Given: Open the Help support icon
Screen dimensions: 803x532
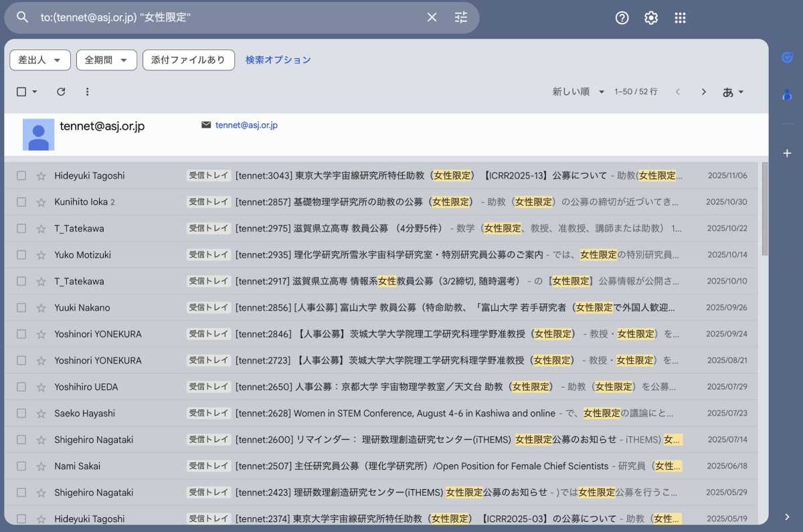Looking at the screenshot, I should (622, 18).
